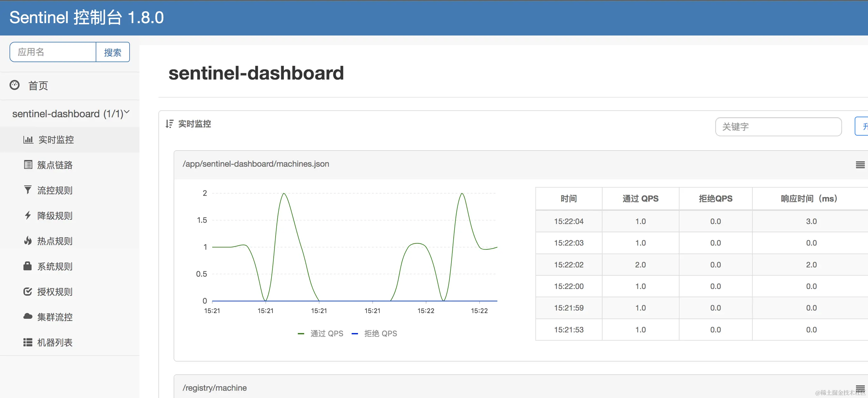Click the 15:21:53 time cell
The width and height of the screenshot is (868, 398).
[x=568, y=330]
